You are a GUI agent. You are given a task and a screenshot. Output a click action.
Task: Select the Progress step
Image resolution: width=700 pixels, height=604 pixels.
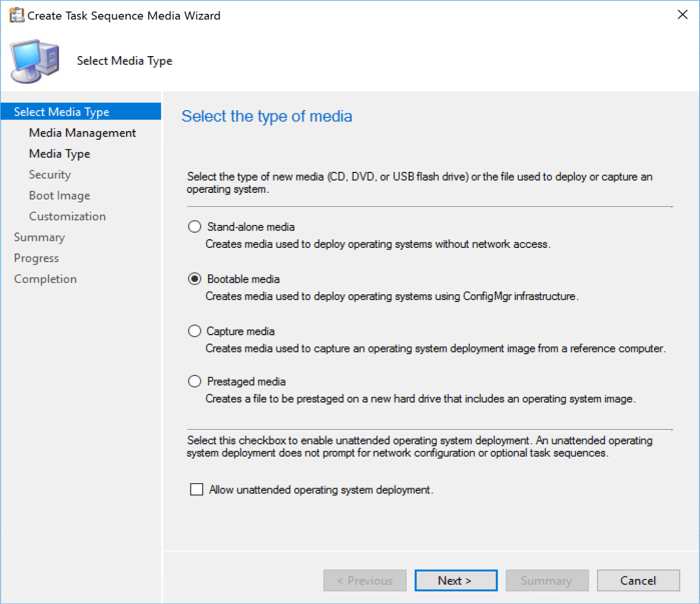coord(36,258)
